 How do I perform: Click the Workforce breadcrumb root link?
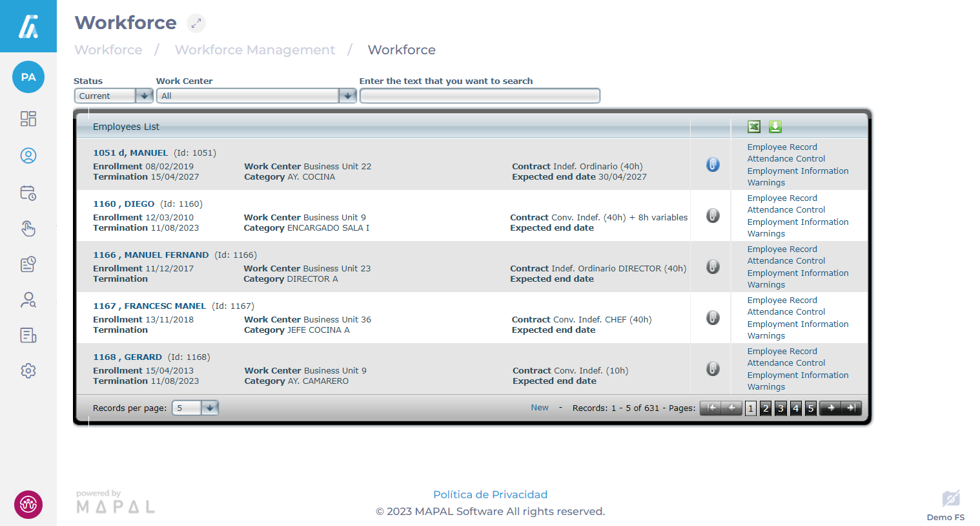coord(108,50)
